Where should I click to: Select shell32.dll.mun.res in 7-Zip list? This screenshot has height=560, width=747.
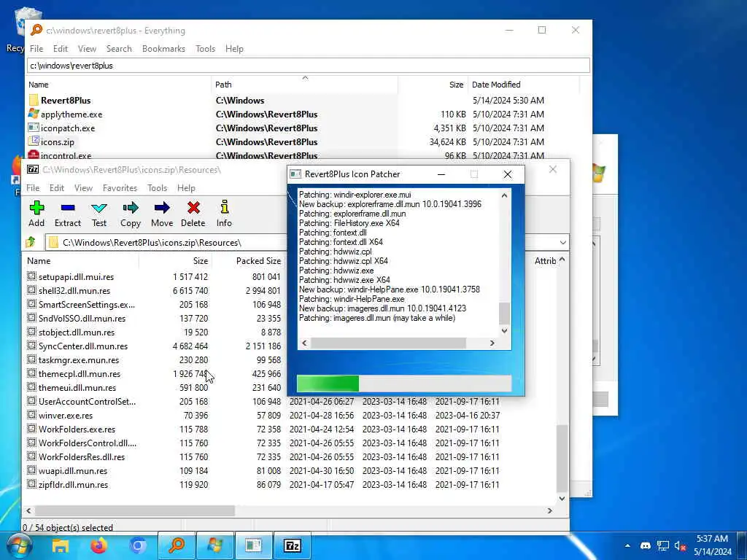click(74, 290)
